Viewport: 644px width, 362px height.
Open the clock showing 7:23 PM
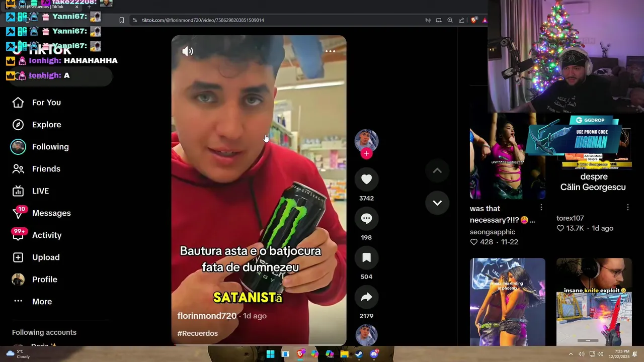coord(618,354)
